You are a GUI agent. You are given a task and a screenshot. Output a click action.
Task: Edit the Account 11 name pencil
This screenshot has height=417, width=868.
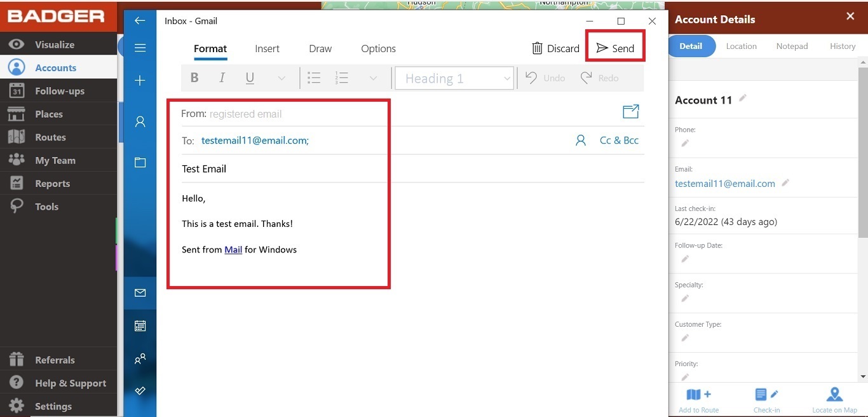[743, 99]
